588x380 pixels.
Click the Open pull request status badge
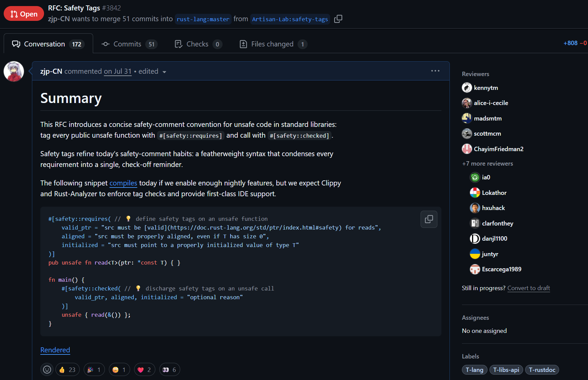point(24,14)
